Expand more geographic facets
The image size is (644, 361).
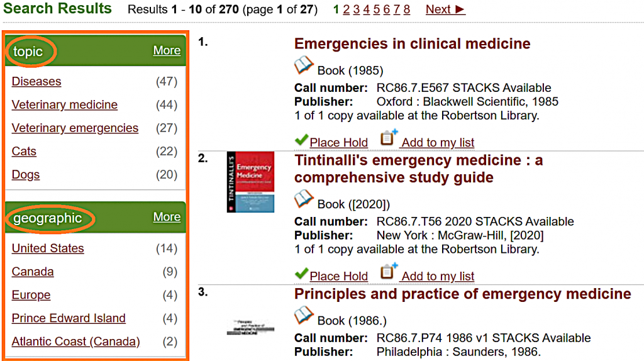(167, 217)
